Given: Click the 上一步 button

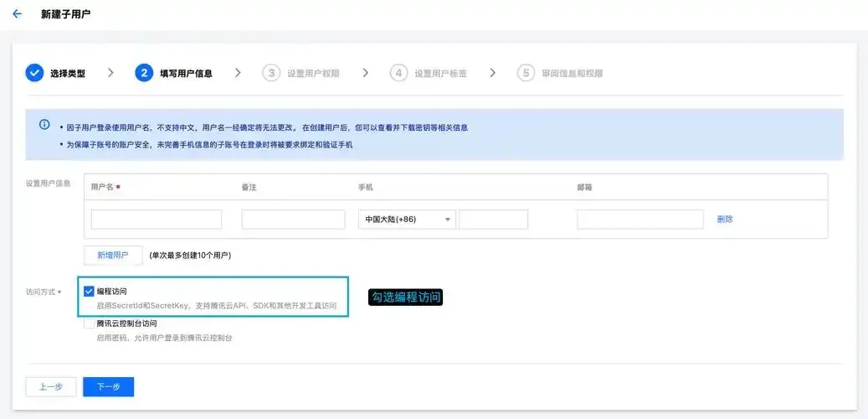Looking at the screenshot, I should pos(50,387).
